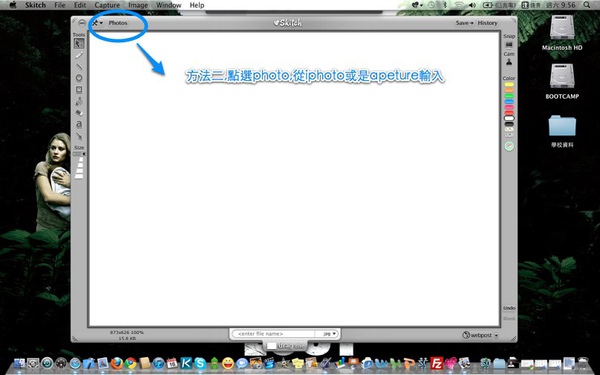
Task: Click the Cam webcam capture icon
Action: coord(509,62)
